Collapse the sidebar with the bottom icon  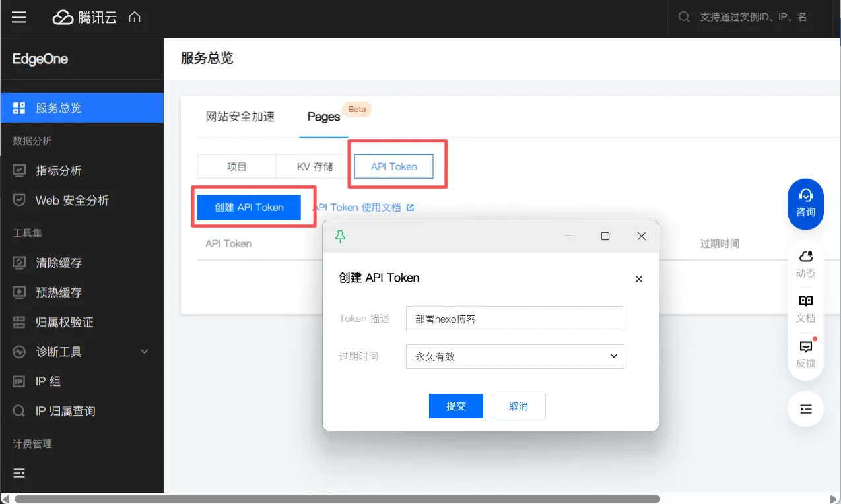click(x=19, y=473)
